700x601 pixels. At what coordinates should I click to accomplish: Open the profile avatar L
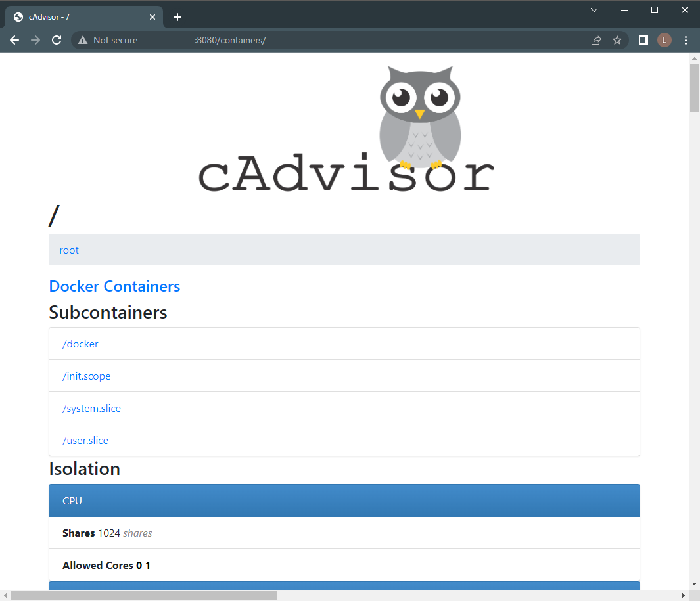tap(665, 40)
